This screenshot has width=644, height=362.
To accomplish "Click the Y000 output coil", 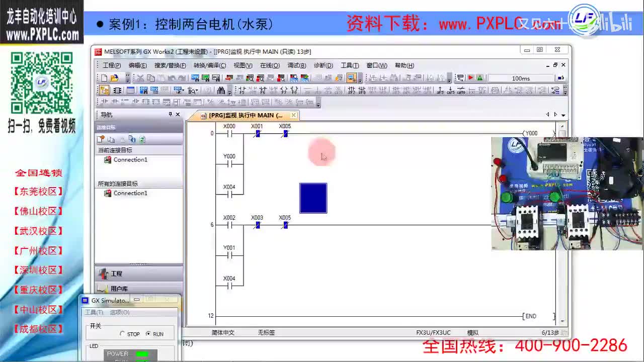I will tap(539, 133).
